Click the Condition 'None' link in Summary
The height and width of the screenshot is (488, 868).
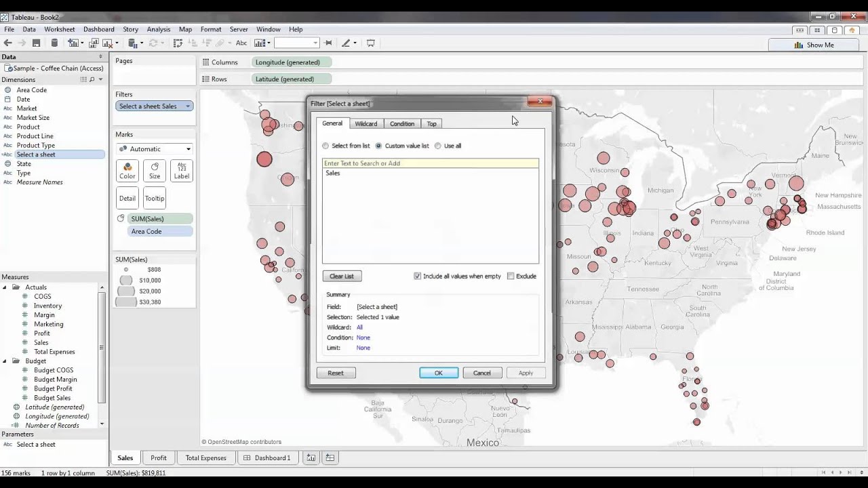(x=363, y=338)
